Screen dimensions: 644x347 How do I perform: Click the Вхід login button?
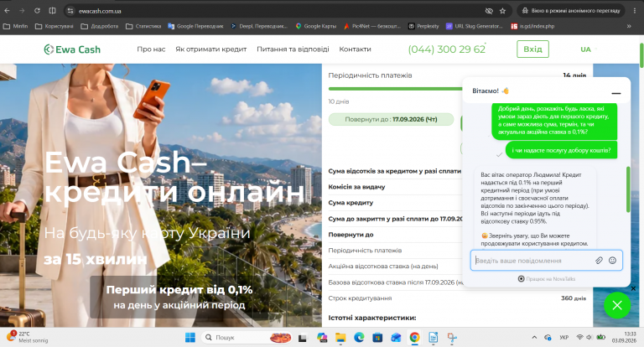pyautogui.click(x=532, y=49)
